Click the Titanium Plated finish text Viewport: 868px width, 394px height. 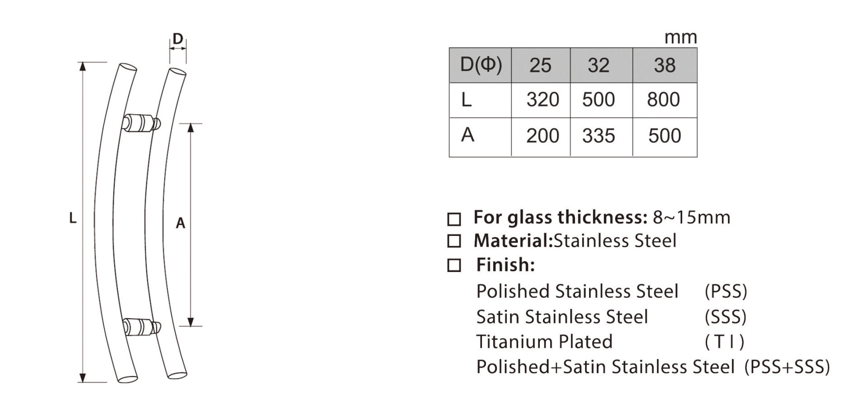click(544, 342)
